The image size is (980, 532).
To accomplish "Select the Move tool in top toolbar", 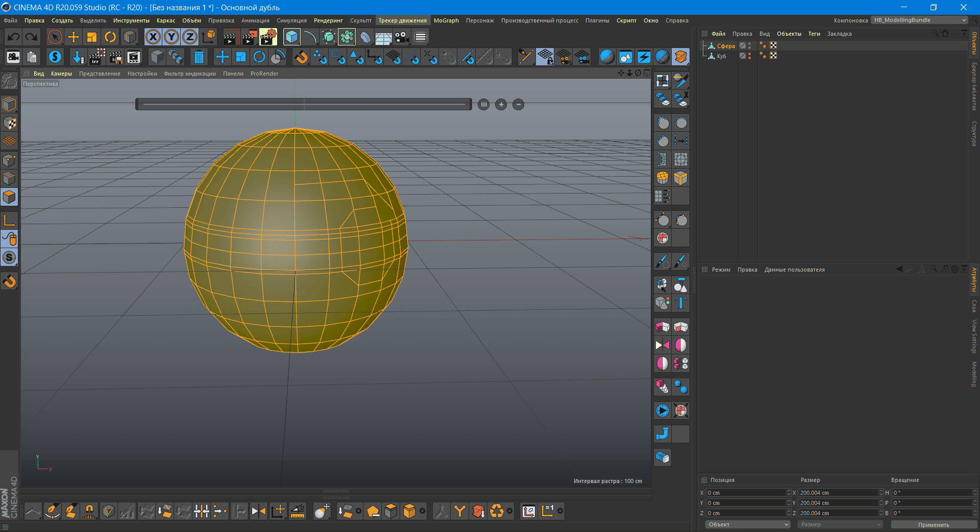I will pos(73,37).
